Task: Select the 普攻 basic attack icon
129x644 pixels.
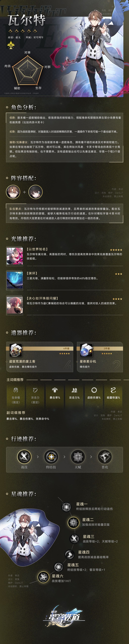Action: coord(105,457)
